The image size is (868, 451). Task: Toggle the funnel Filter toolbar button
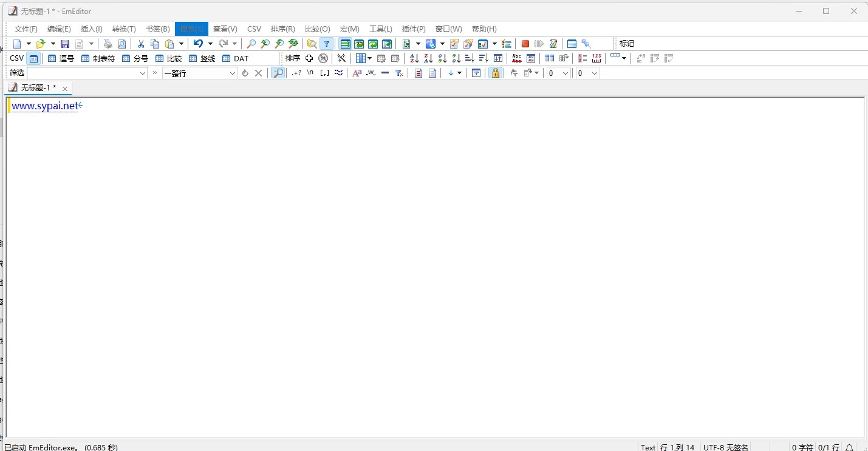(326, 44)
